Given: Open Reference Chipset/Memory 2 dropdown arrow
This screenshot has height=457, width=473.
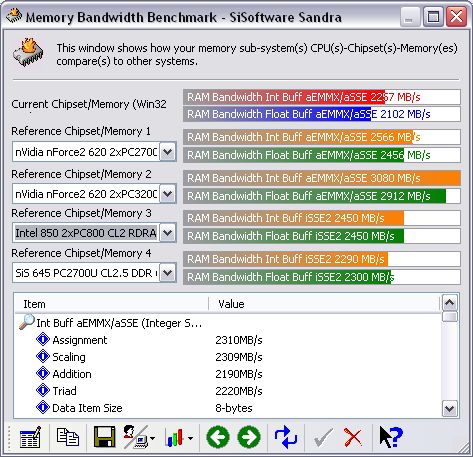Looking at the screenshot, I should pos(167,194).
